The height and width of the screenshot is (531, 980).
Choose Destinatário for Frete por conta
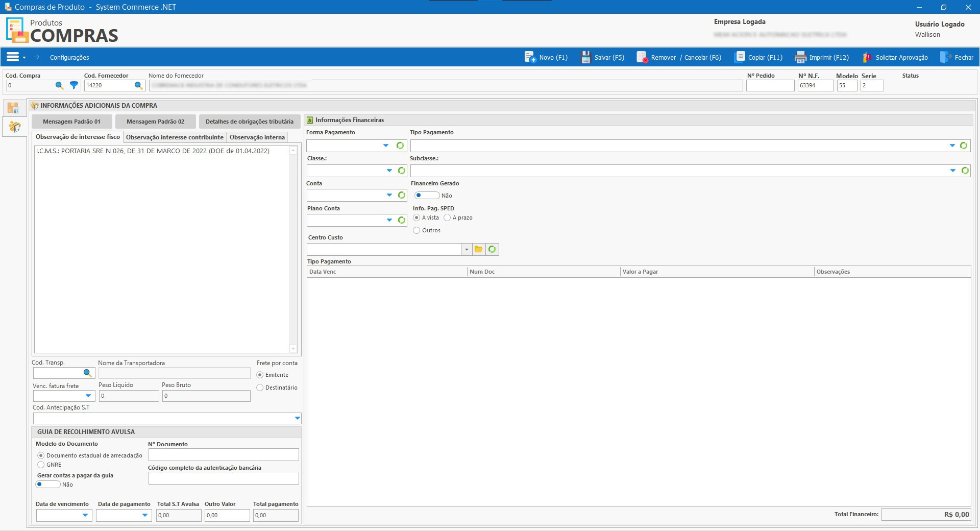(260, 388)
